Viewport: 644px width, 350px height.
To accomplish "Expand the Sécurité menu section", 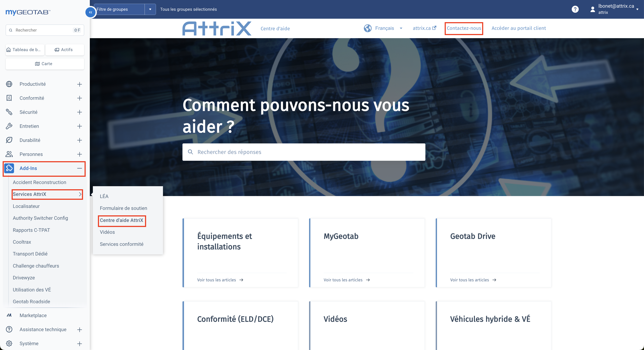I will point(80,112).
